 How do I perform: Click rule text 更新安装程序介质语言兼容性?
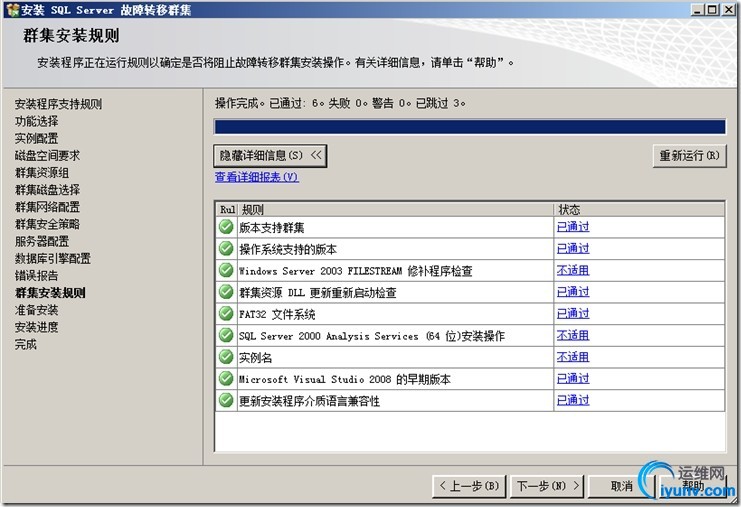coord(310,401)
